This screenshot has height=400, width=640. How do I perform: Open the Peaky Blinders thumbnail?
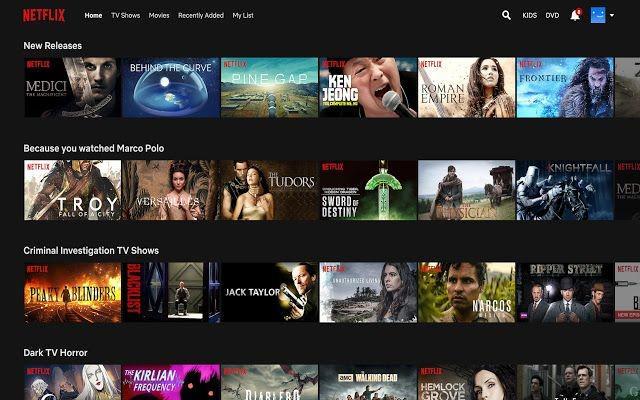(x=73, y=293)
